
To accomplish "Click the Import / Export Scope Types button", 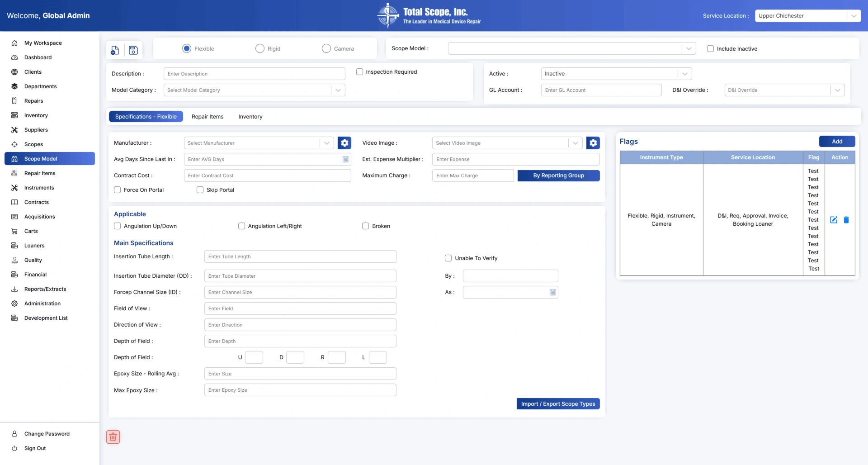I will (x=558, y=404).
